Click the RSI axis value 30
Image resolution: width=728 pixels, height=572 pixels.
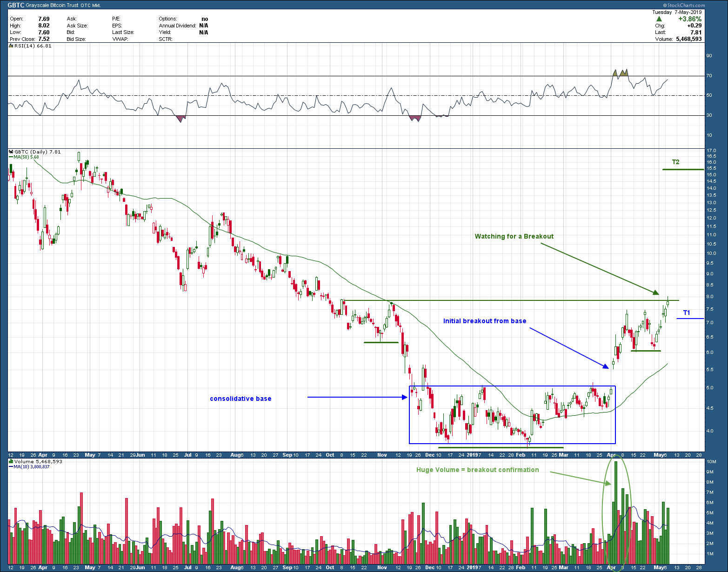709,115
